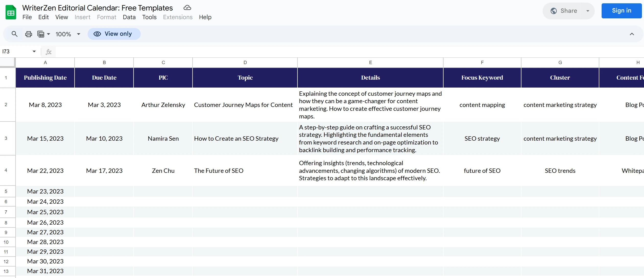
Task: Click The Future of SEO topic cell
Action: 245,171
